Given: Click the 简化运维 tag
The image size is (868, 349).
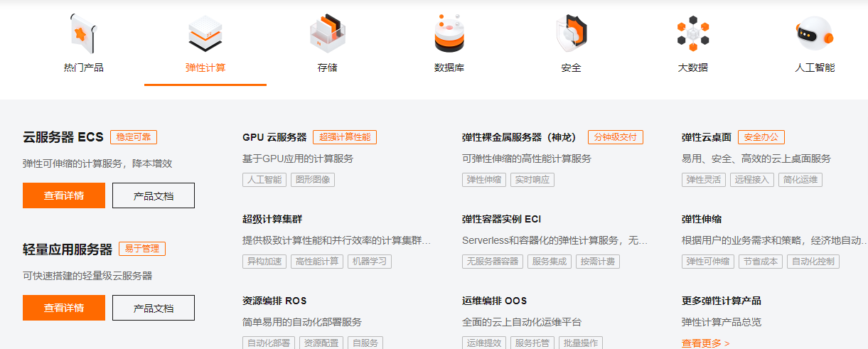Looking at the screenshot, I should pyautogui.click(x=800, y=180).
